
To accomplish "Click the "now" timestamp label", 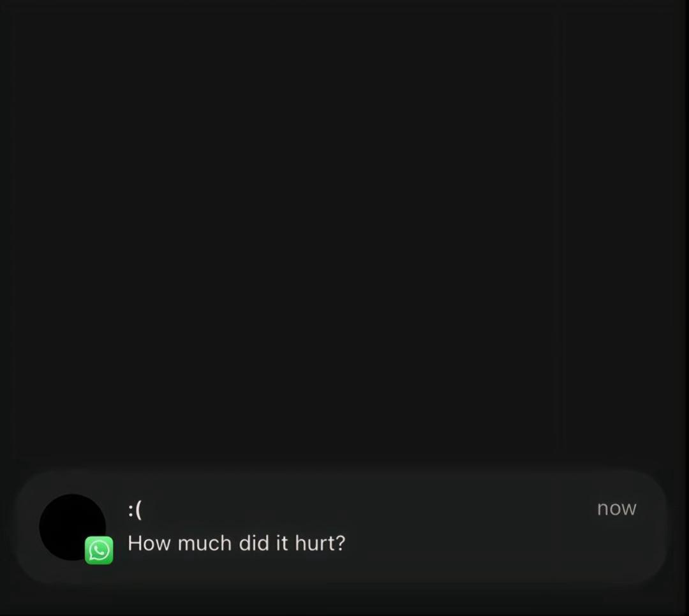I will coord(616,508).
